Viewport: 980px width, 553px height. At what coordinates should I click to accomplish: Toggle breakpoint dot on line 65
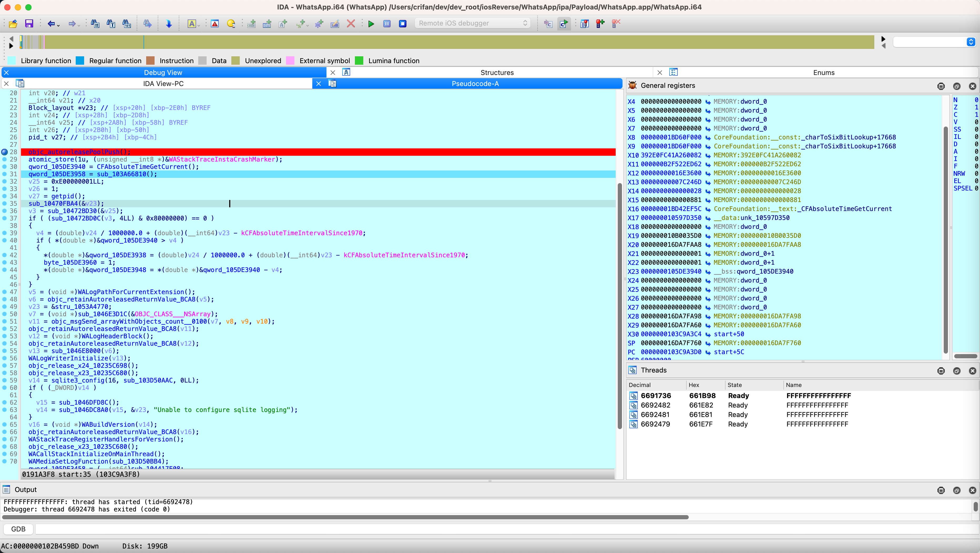click(x=4, y=424)
